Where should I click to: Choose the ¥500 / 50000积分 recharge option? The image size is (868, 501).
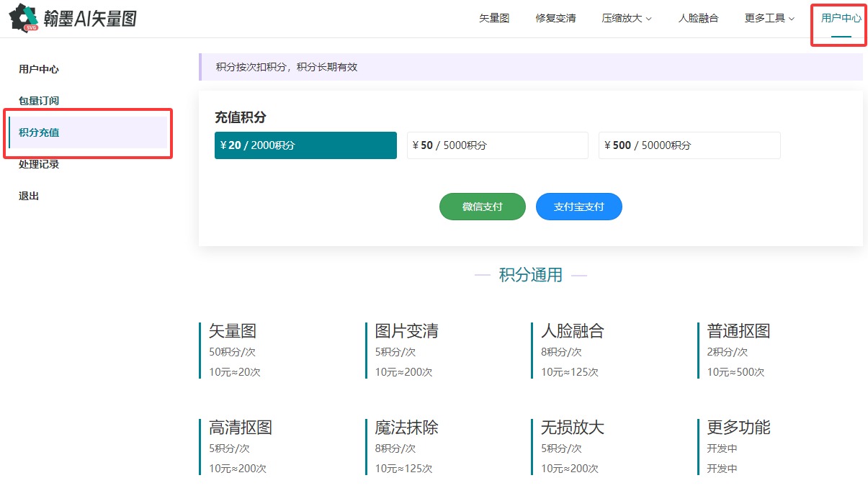click(689, 145)
